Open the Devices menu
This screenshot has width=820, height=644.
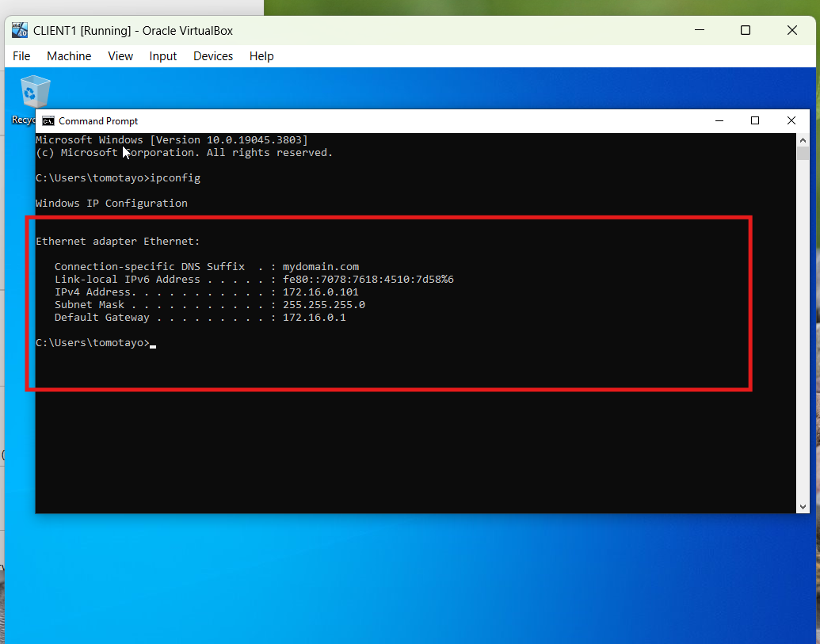tap(213, 56)
